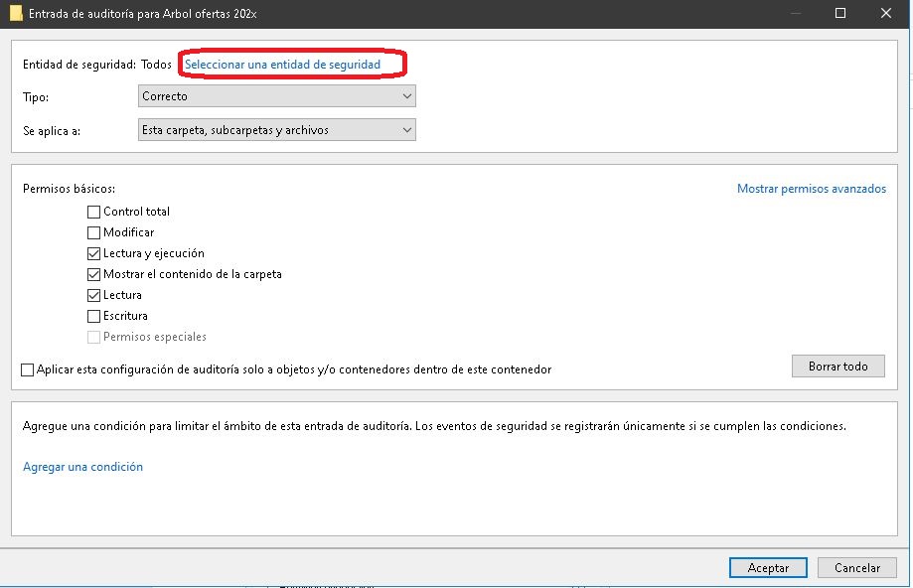The width and height of the screenshot is (913, 588).
Task: Maximize the audit entry dialog
Action: (840, 13)
